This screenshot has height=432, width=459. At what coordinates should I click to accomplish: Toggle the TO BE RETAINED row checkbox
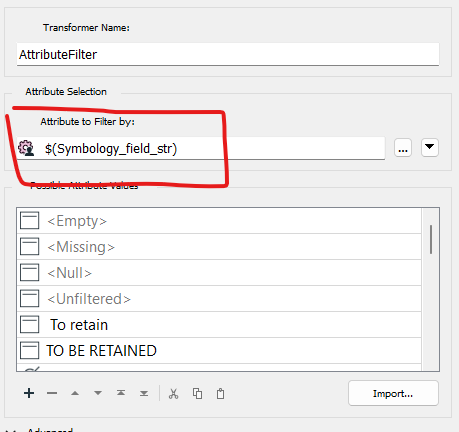click(x=29, y=350)
